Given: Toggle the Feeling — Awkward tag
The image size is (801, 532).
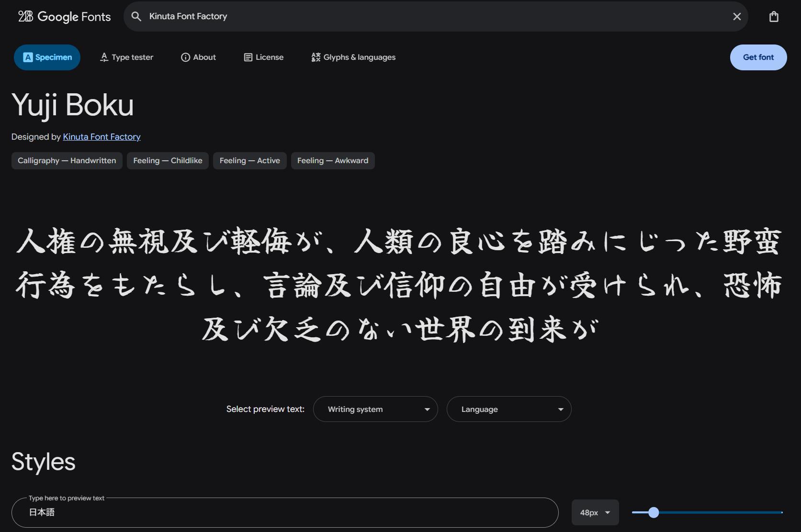Looking at the screenshot, I should point(332,160).
